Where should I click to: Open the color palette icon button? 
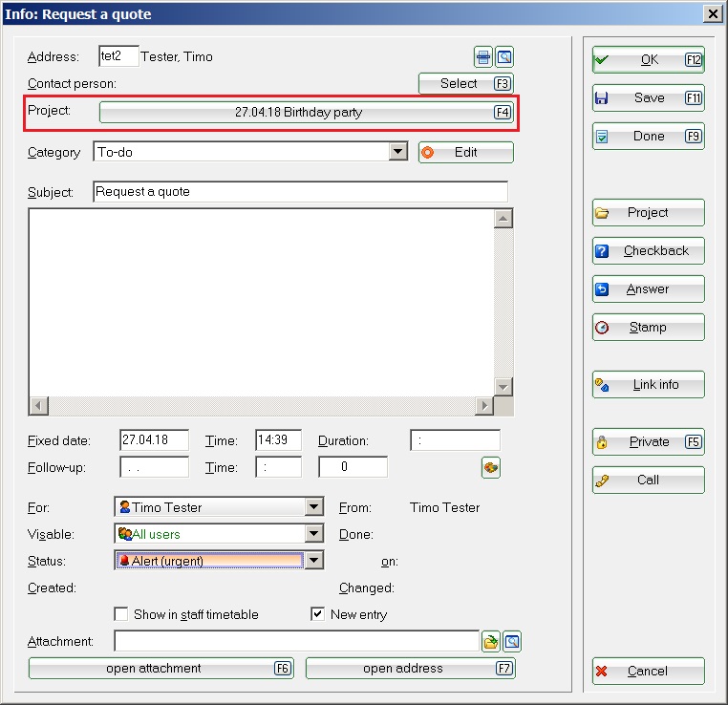491,467
